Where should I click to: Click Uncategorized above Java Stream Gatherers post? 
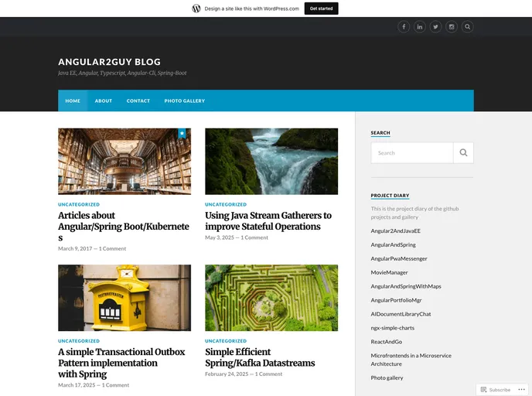click(x=226, y=205)
